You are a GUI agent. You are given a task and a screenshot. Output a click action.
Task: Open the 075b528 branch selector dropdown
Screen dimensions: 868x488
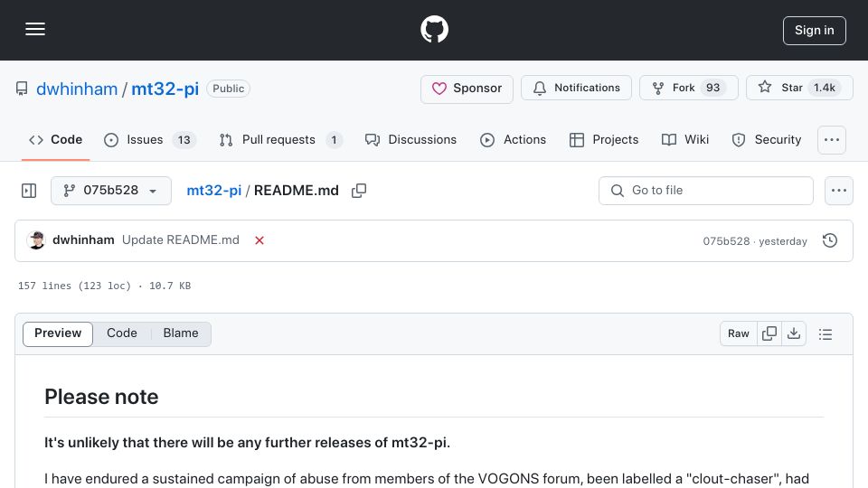tap(110, 191)
